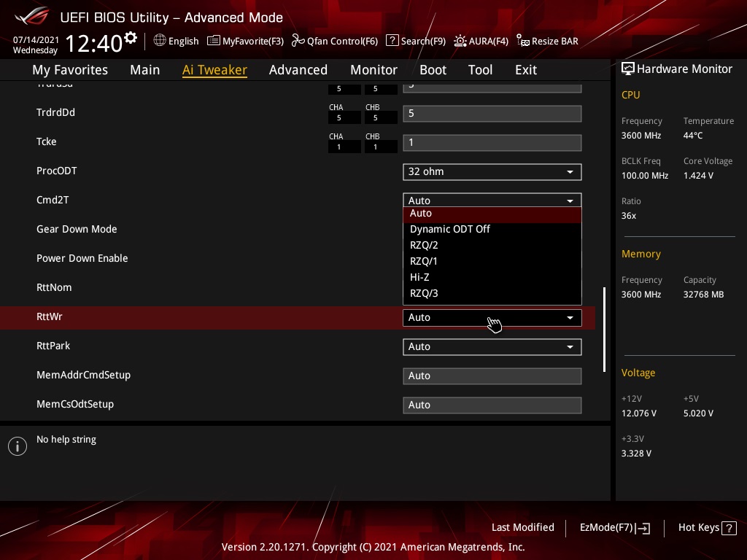Click the +3.3V 3.328 V reading
Screen dimensions: 747x560
636,454
